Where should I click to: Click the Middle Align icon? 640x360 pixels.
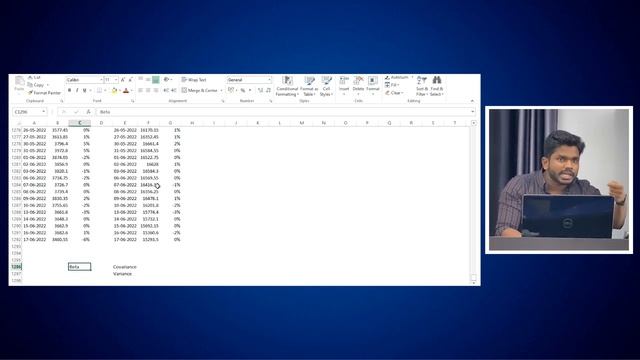148,80
